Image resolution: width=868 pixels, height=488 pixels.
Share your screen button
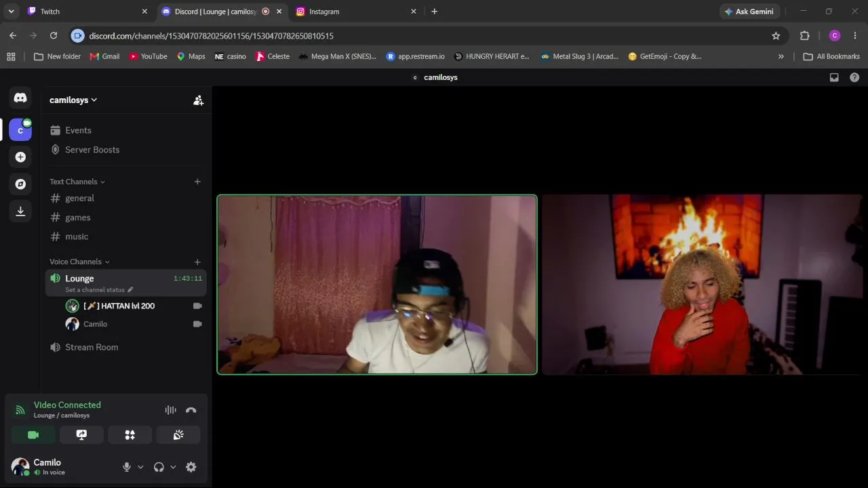(81, 435)
